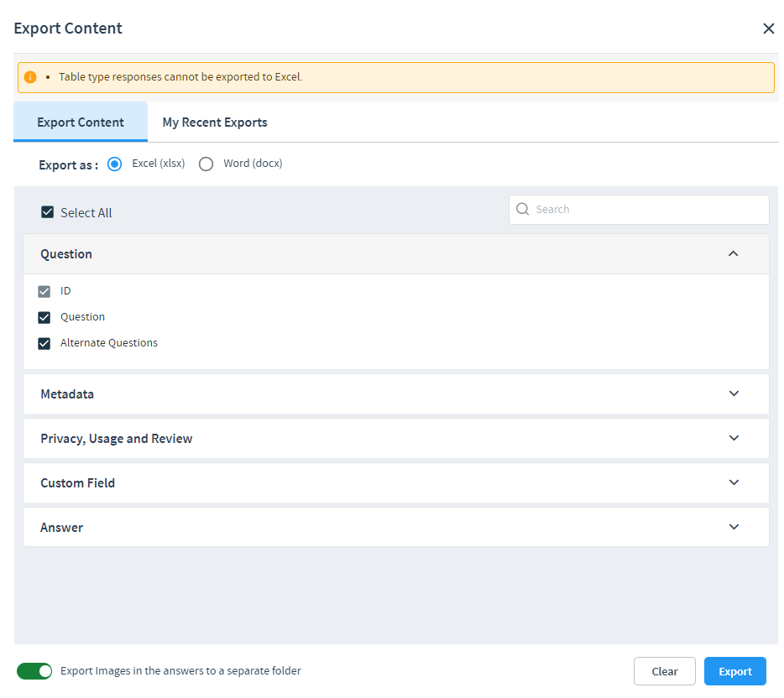Select Word (docx) export format
Screen dimensions: 784x698
[x=206, y=164]
